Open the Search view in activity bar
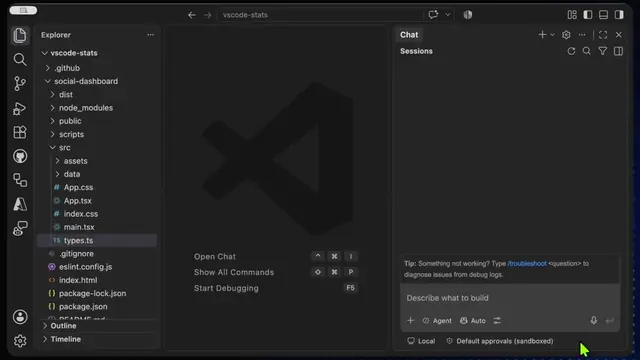 (x=20, y=60)
